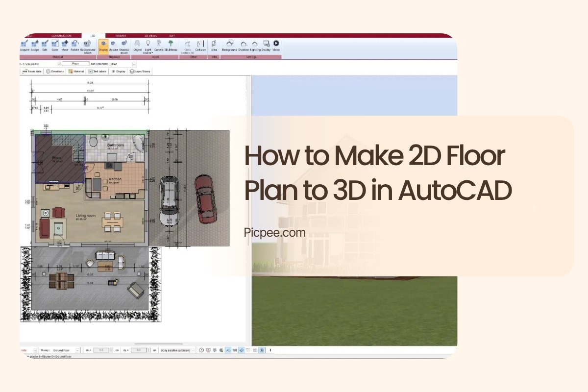Open the Terrain ribbon tab

click(x=120, y=36)
